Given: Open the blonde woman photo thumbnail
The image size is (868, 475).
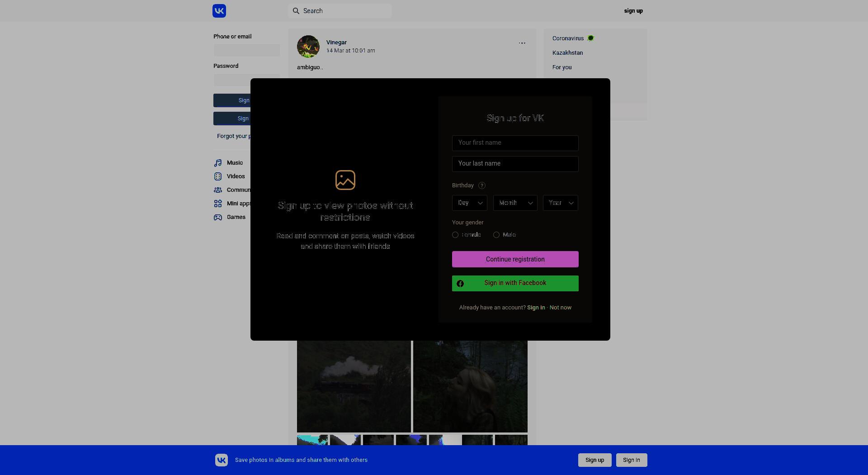Looking at the screenshot, I should (x=470, y=386).
